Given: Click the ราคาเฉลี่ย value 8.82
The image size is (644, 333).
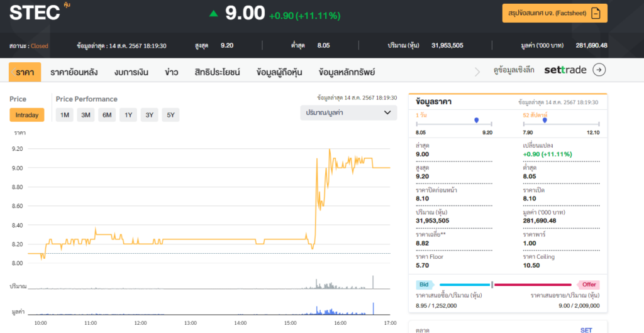Looking at the screenshot, I should coord(422,243).
